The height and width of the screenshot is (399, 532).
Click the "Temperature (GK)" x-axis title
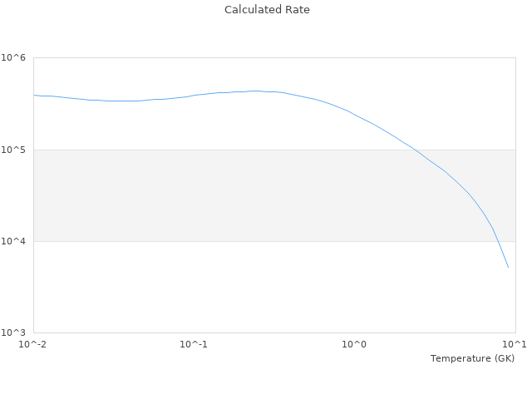coord(472,358)
